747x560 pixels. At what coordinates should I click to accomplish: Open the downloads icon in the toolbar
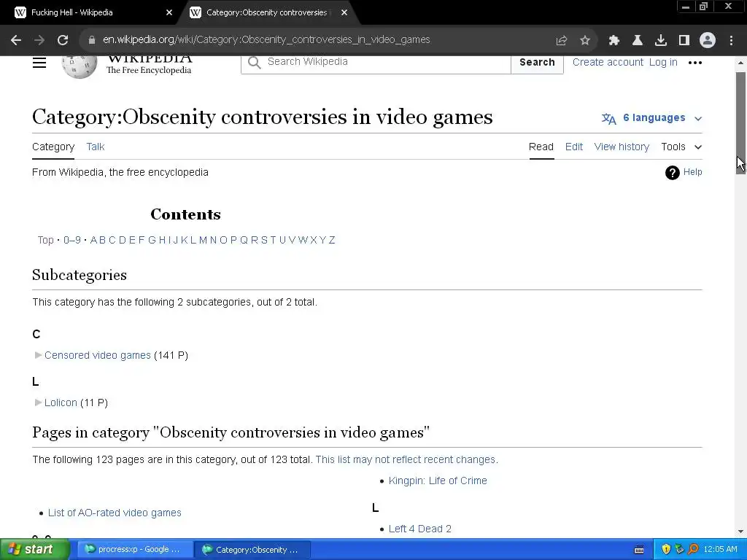pos(660,40)
